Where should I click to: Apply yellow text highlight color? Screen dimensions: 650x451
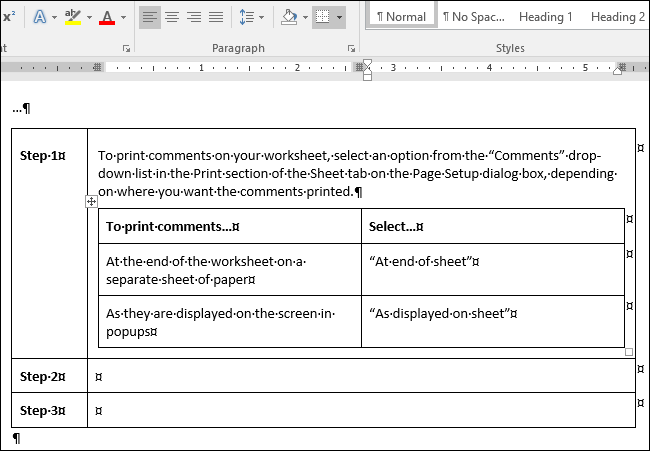[x=73, y=17]
